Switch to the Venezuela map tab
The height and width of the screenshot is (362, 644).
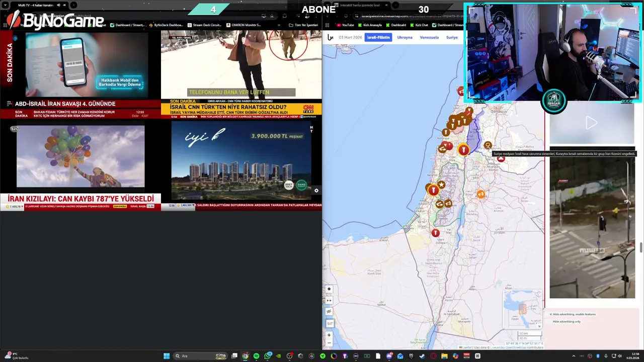point(429,37)
